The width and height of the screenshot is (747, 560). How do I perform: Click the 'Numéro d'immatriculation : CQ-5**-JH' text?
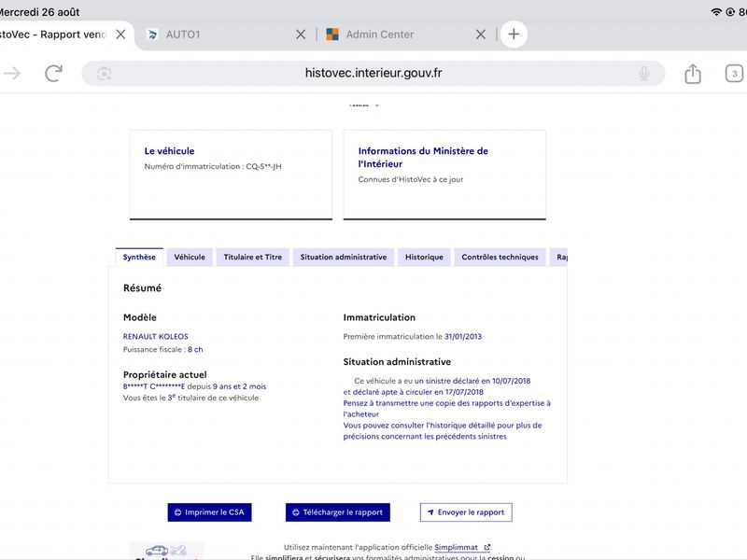(213, 167)
